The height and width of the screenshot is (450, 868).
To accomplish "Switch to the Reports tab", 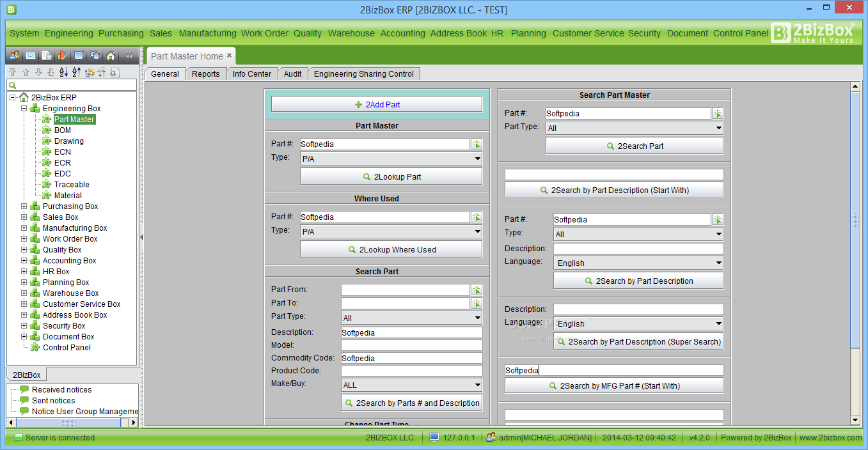I will tap(206, 74).
